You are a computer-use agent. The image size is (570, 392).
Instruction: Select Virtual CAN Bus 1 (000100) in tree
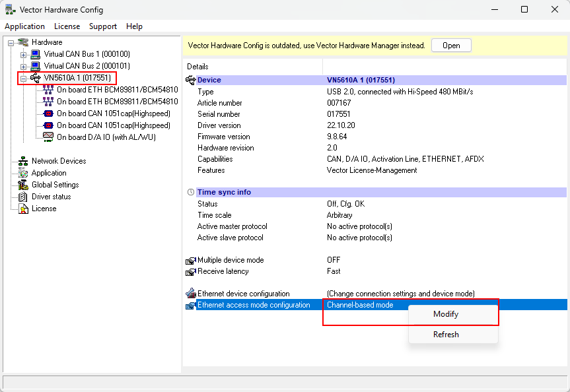tap(87, 54)
